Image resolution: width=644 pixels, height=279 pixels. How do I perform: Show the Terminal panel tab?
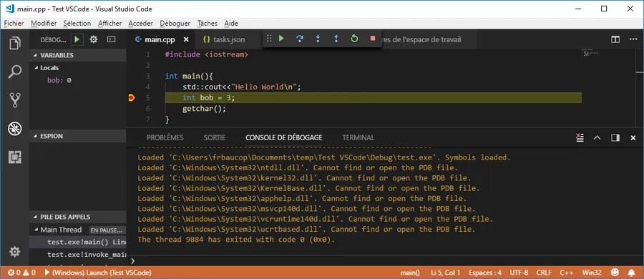point(358,137)
